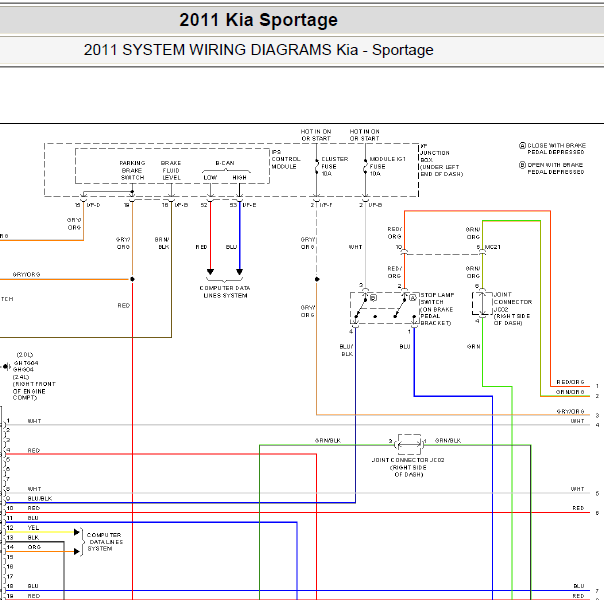604x600 pixels.
Task: Select the "COMPUTER DATA LINES SYSTEM" label under B-CAN arrows
Action: click(225, 292)
